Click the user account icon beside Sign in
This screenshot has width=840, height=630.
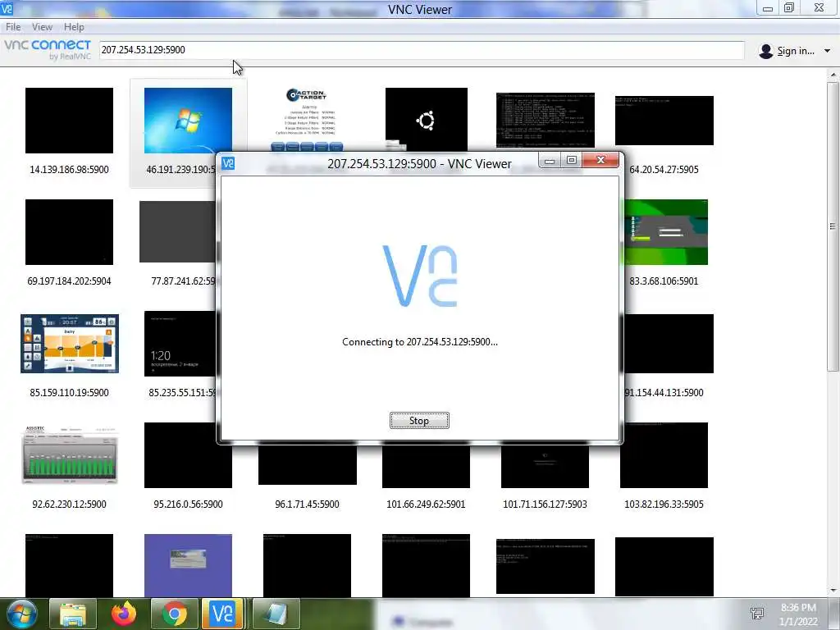(766, 51)
